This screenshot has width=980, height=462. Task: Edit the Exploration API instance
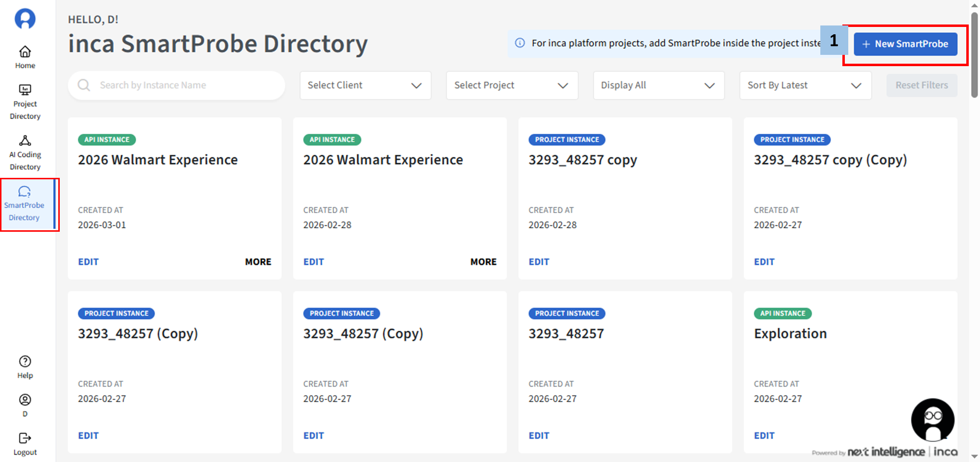click(764, 436)
